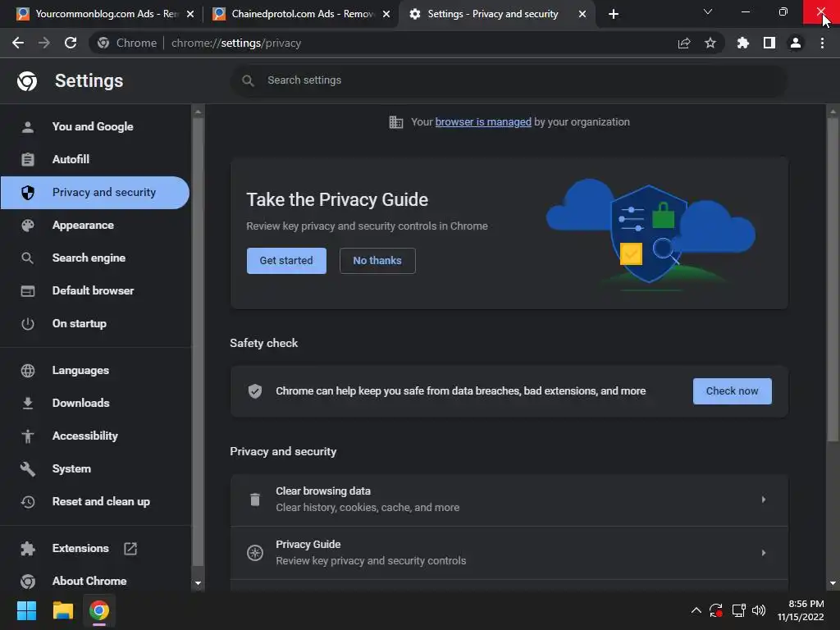Click the Get started button
The height and width of the screenshot is (630, 840).
(x=286, y=261)
